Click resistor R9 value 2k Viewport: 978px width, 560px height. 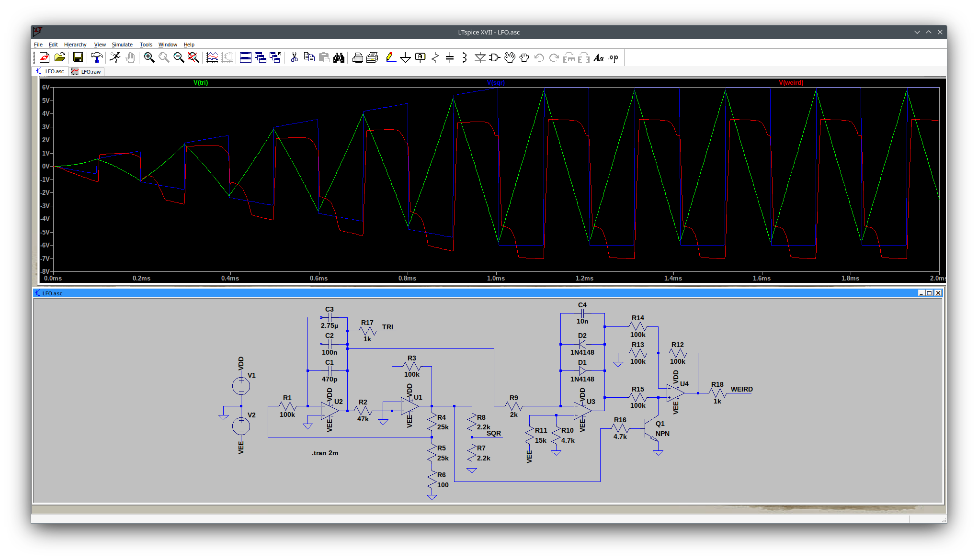coord(513,414)
